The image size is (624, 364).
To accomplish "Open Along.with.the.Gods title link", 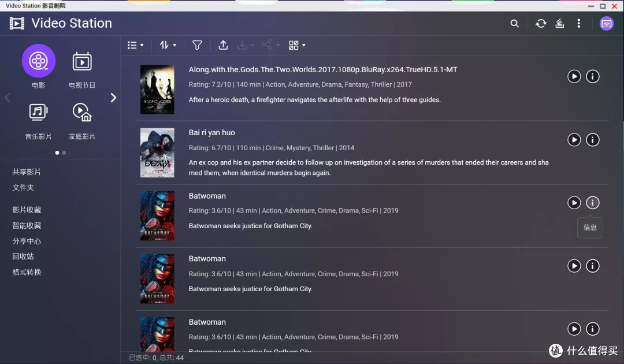I will (323, 69).
